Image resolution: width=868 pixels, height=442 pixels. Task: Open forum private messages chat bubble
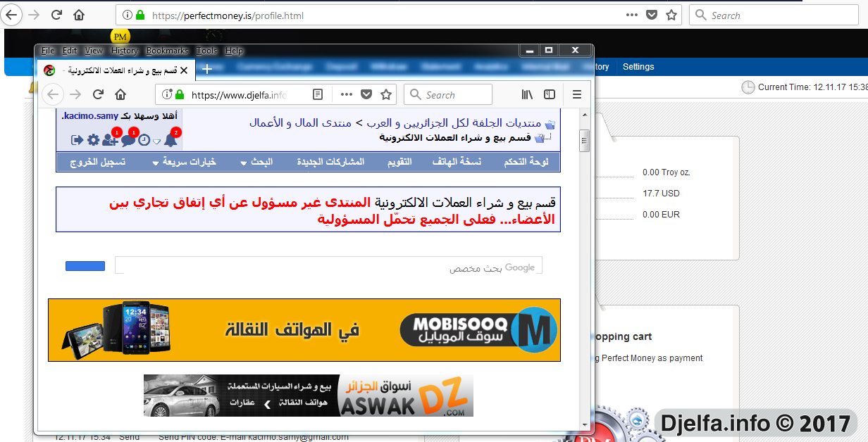click(x=128, y=139)
